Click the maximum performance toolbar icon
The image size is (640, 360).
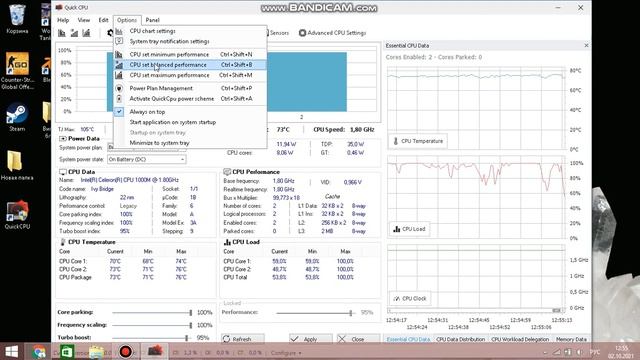[x=86, y=33]
